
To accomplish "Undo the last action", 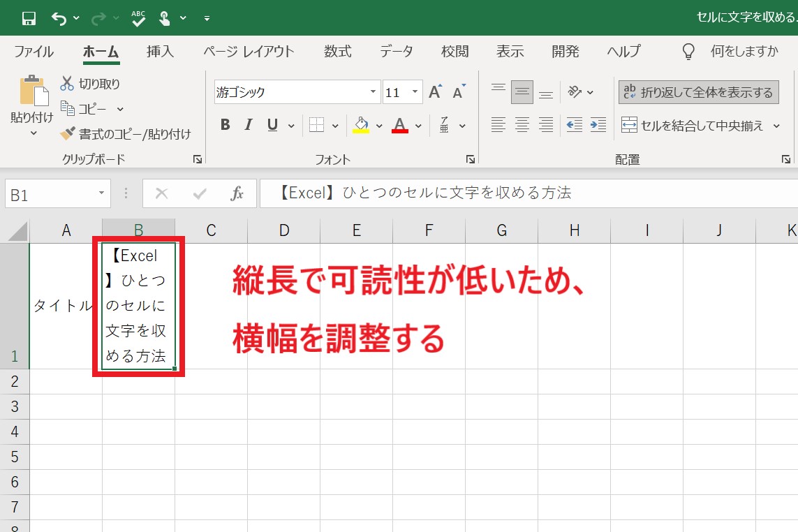I will (59, 18).
